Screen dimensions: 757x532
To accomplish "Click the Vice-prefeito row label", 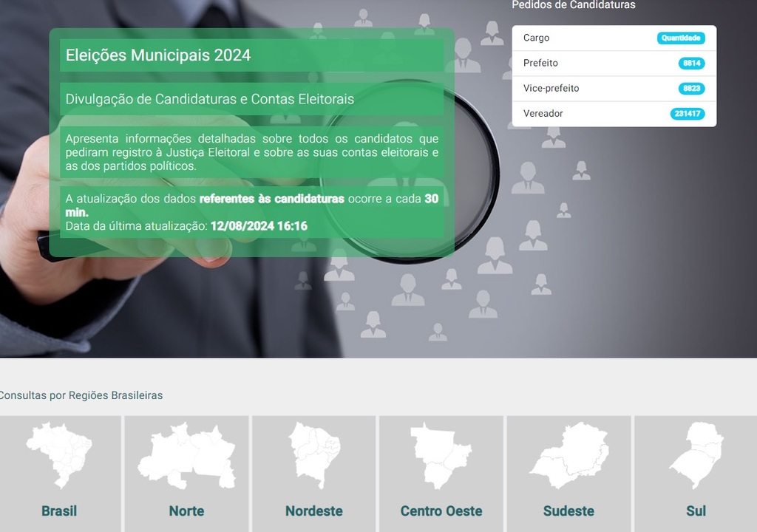I will coord(551,89).
